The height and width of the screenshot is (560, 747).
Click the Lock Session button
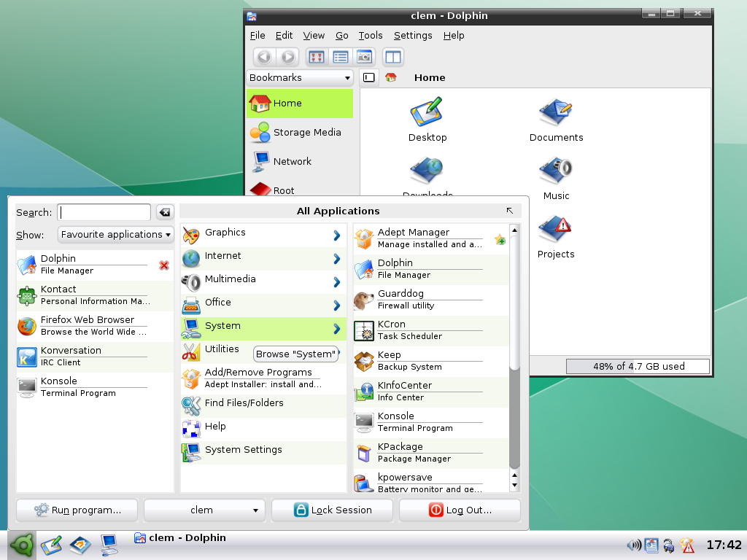click(332, 510)
